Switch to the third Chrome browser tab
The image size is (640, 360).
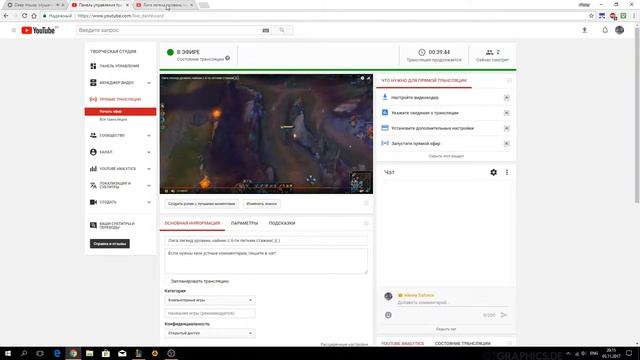pyautogui.click(x=165, y=5)
